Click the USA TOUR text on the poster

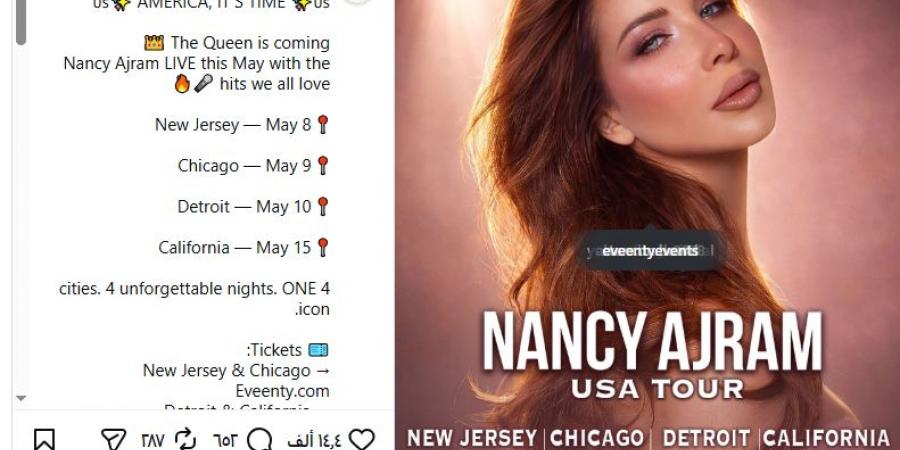[x=657, y=389]
